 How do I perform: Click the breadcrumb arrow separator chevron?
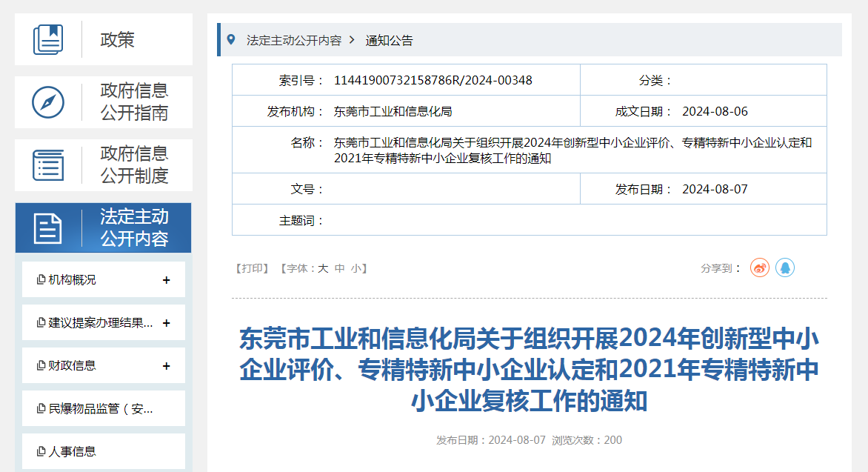tap(352, 40)
